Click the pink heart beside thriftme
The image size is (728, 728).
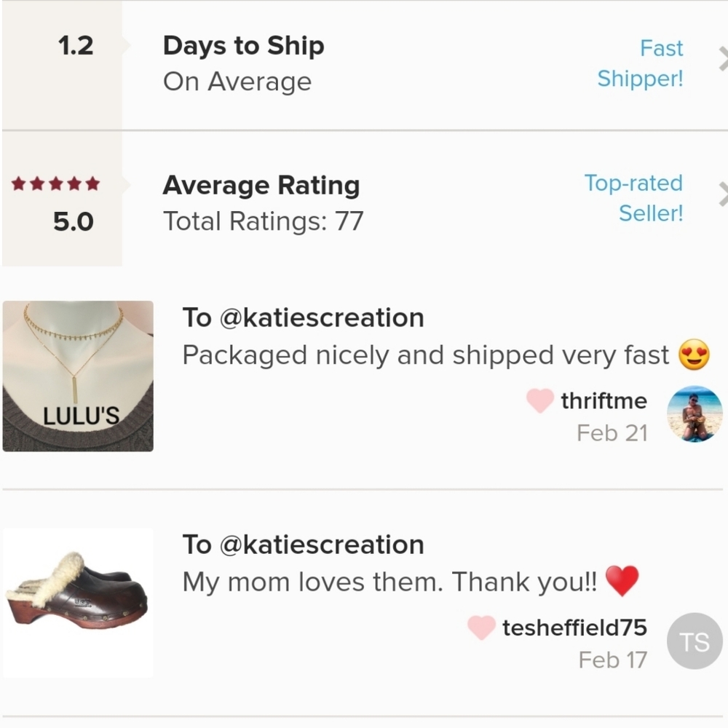tap(539, 400)
